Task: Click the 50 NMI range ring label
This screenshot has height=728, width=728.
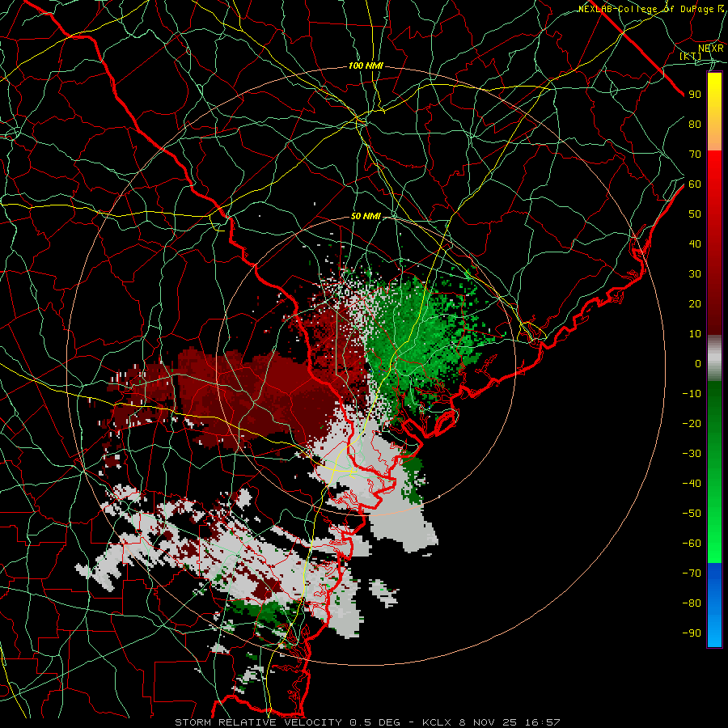Action: point(366,216)
